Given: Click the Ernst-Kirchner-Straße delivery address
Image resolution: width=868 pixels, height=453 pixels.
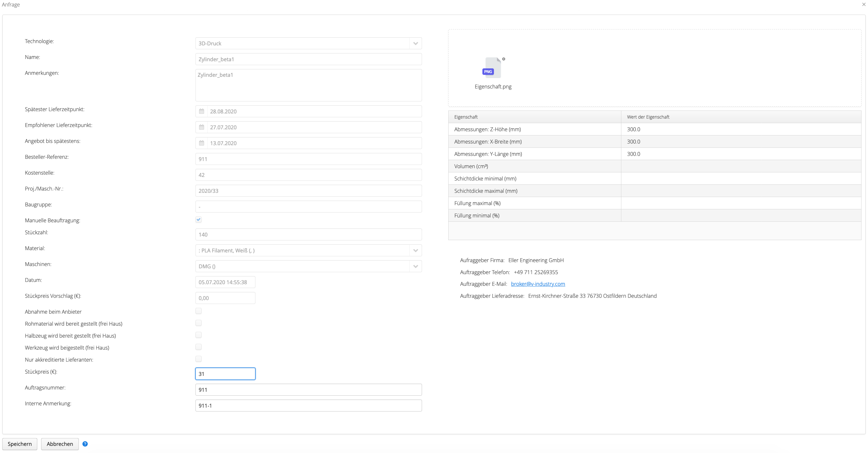Looking at the screenshot, I should (592, 296).
